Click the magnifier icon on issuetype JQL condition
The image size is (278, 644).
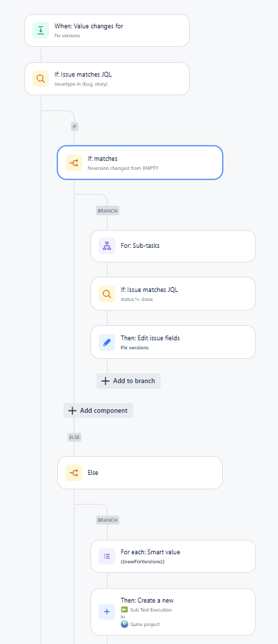pyautogui.click(x=41, y=79)
